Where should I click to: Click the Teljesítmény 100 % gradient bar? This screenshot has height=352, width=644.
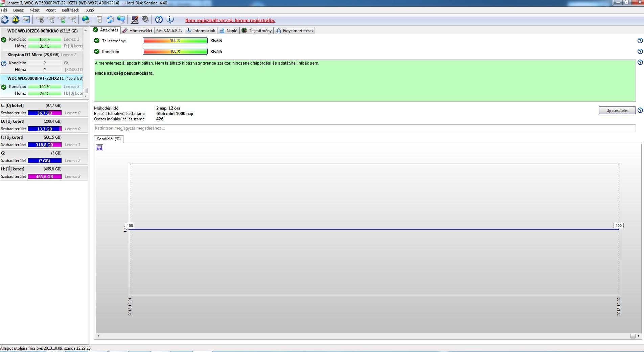click(x=175, y=41)
